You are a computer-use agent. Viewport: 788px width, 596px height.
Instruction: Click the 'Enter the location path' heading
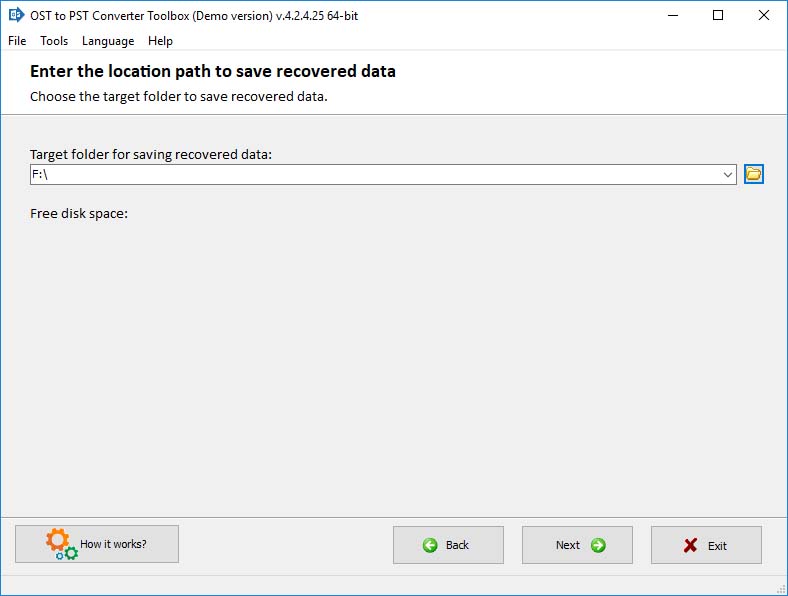click(x=213, y=71)
